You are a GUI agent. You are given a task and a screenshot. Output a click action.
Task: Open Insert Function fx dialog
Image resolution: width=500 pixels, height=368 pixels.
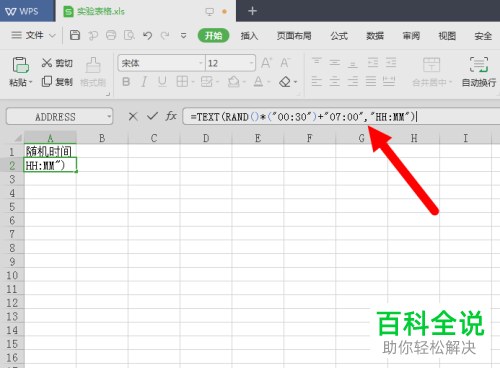[x=171, y=116]
